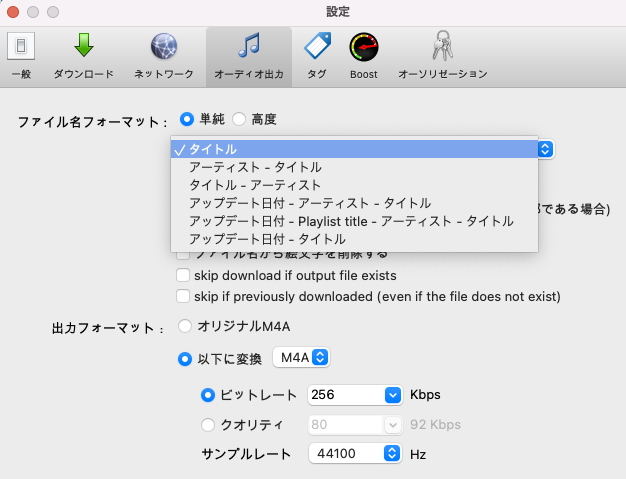Screen dimensions: 626x479
Task: Select the クオリティ radio option
Action: (209, 424)
